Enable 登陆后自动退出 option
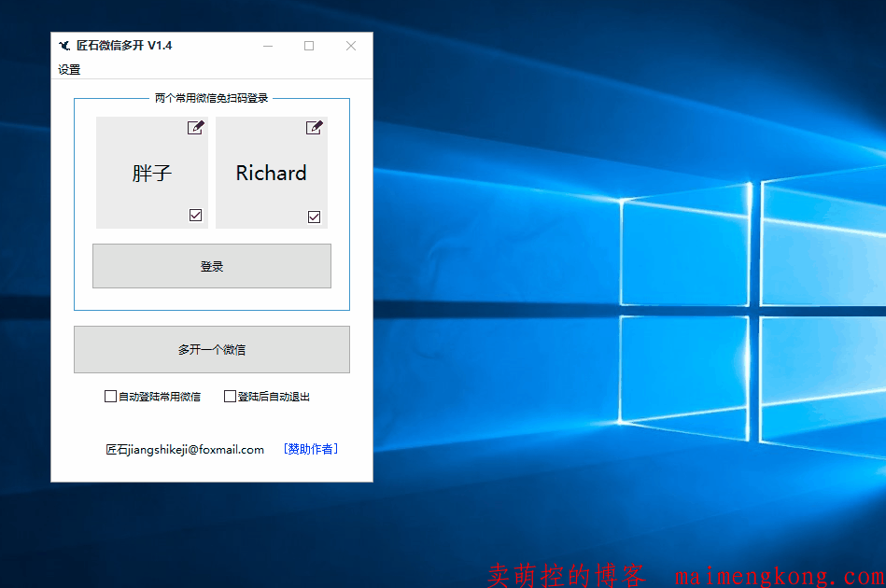The width and height of the screenshot is (886, 588). pos(231,397)
